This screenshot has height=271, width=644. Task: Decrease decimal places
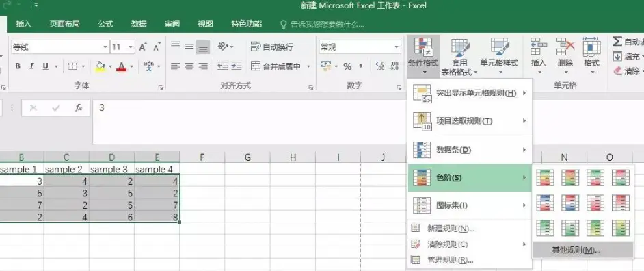click(394, 66)
